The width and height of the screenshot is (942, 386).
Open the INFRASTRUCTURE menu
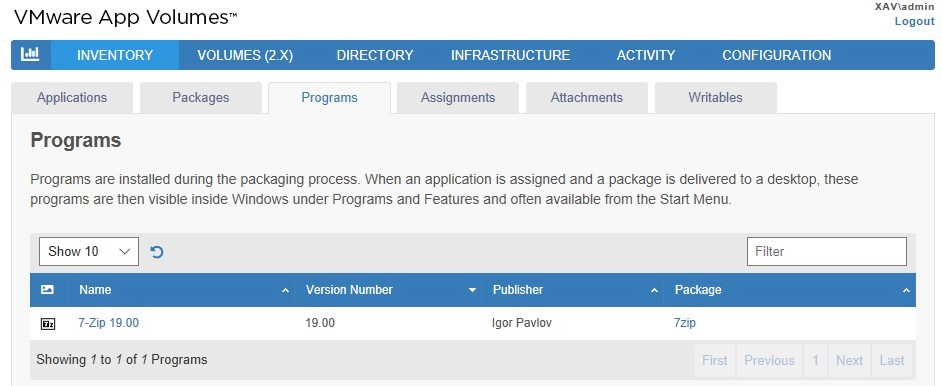[511, 55]
